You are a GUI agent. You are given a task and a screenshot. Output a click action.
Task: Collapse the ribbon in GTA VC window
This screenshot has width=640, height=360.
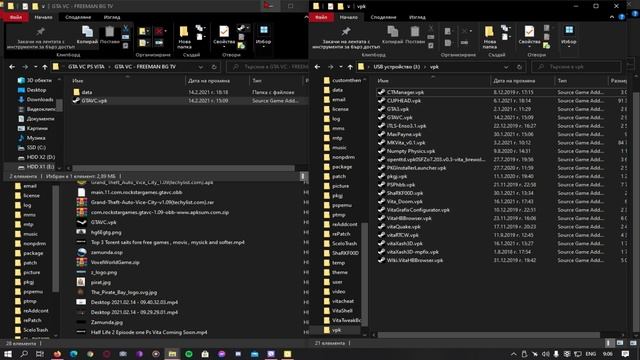tap(306, 17)
